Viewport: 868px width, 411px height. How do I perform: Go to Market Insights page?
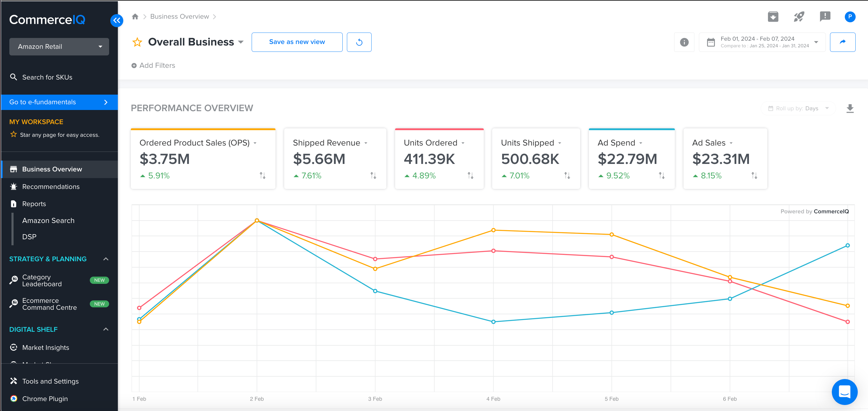pos(46,347)
